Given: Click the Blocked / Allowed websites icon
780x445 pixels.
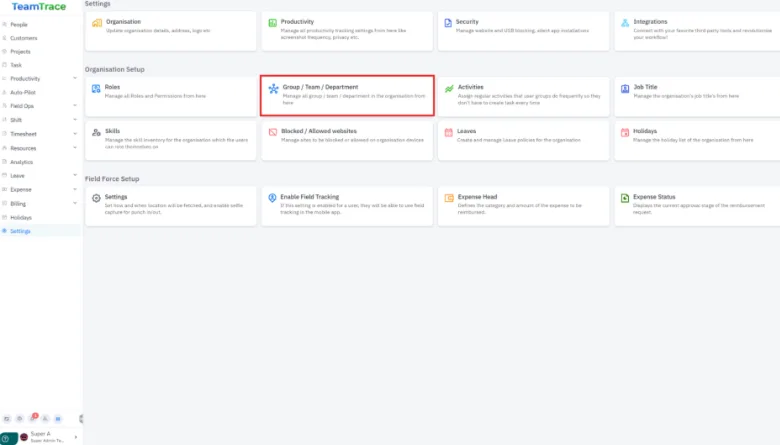Looking at the screenshot, I should pyautogui.click(x=273, y=133).
